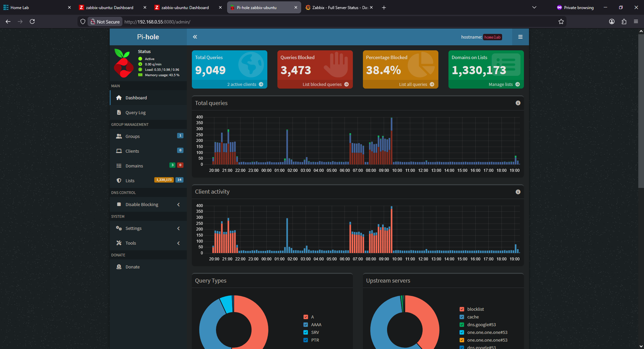The height and width of the screenshot is (349, 644).
Task: Expand the Tools submenu chevron
Action: (178, 243)
